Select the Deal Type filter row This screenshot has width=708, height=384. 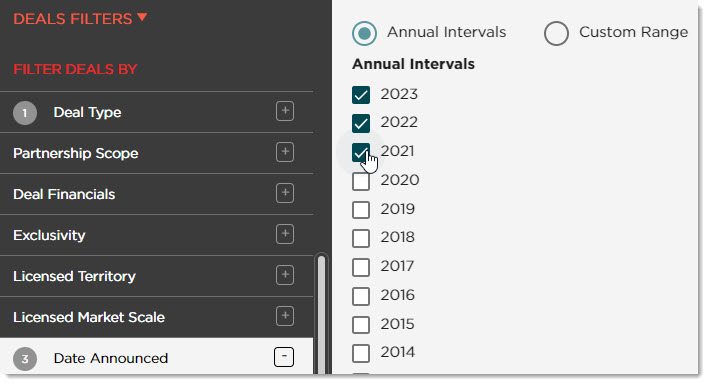pos(156,112)
